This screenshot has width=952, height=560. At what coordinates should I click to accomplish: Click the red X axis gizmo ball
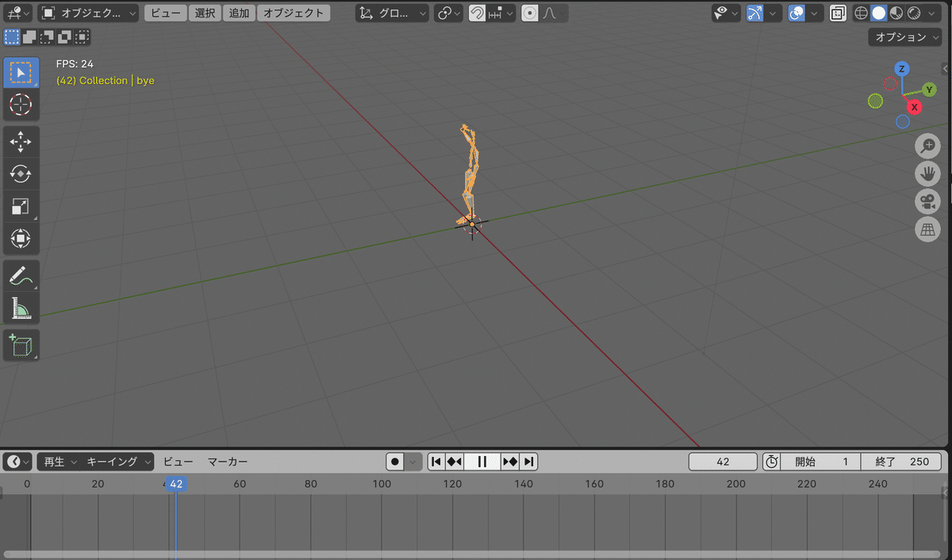[x=914, y=106]
